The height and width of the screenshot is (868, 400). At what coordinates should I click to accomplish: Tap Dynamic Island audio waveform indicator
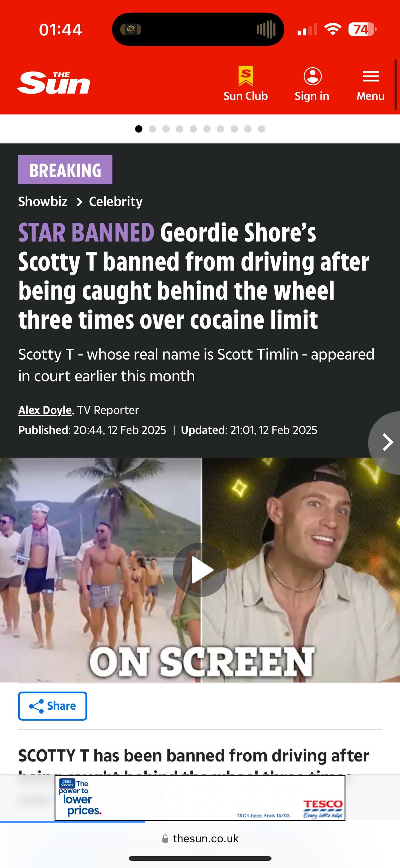pyautogui.click(x=266, y=29)
